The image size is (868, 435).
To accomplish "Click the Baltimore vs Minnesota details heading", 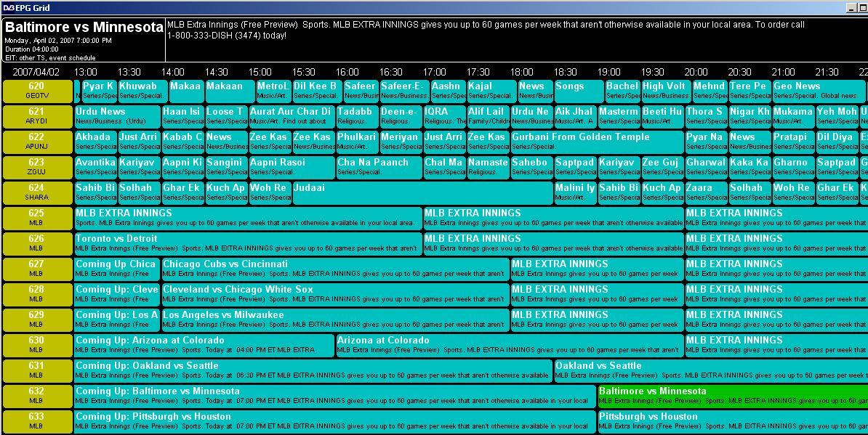I will [84, 27].
